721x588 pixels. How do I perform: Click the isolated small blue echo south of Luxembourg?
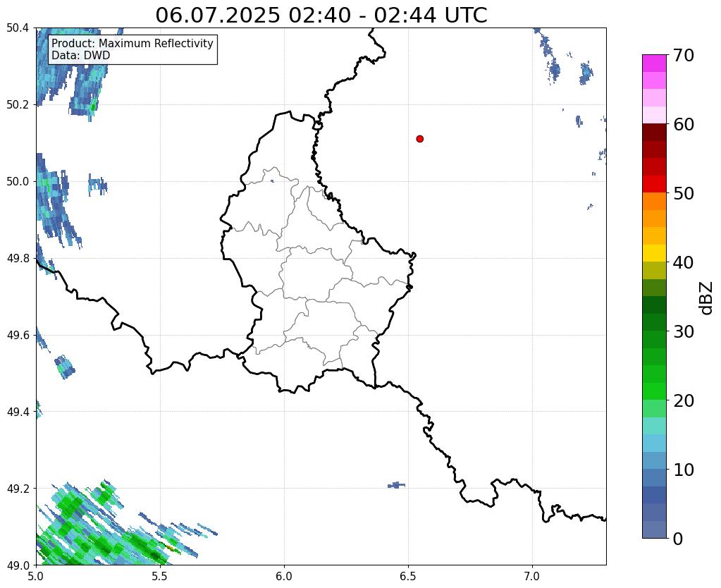pyautogui.click(x=396, y=485)
